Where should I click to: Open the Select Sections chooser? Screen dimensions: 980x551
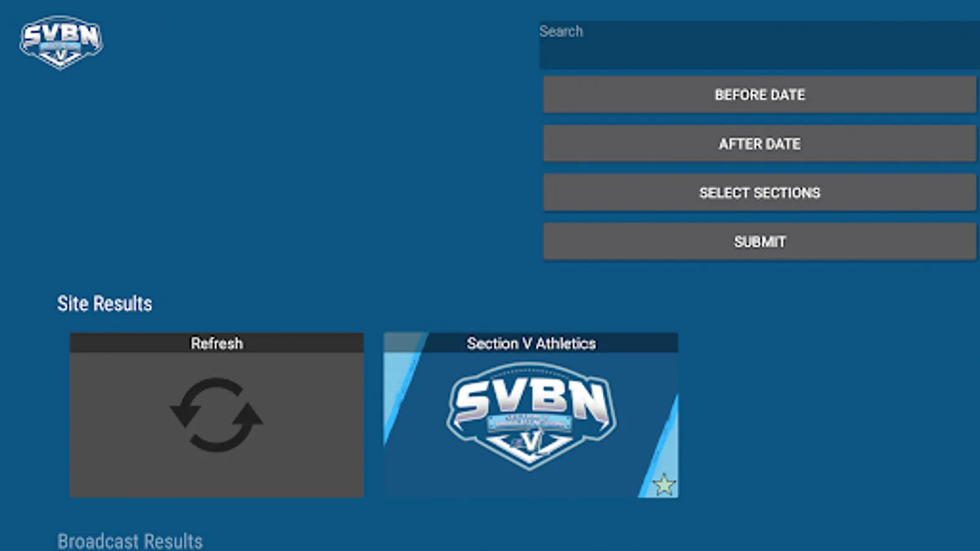(759, 192)
